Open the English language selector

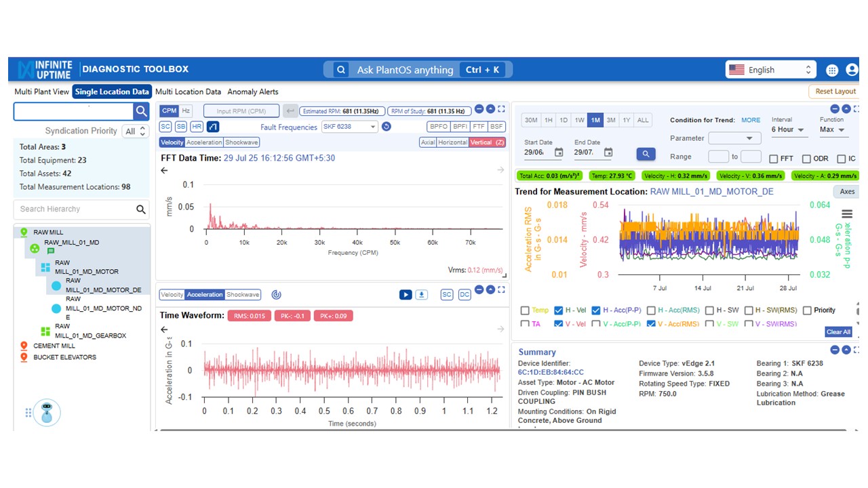[770, 70]
